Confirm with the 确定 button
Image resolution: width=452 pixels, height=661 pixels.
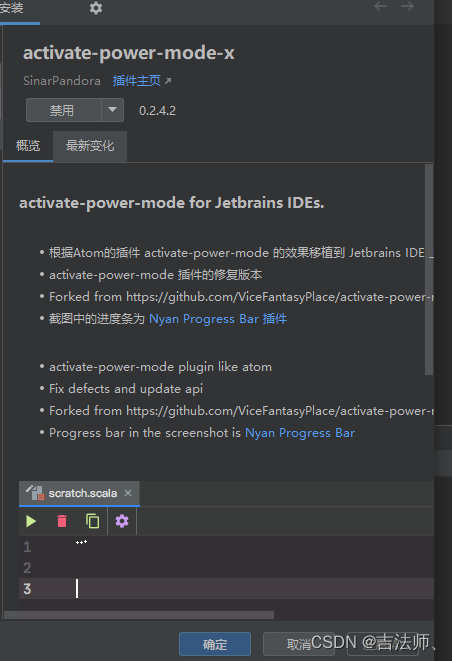pyautogui.click(x=215, y=644)
